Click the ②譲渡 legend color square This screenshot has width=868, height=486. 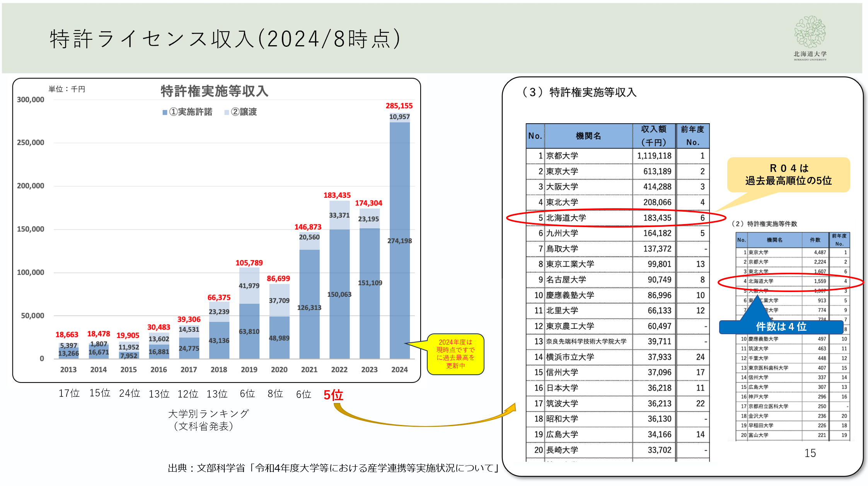tap(227, 112)
